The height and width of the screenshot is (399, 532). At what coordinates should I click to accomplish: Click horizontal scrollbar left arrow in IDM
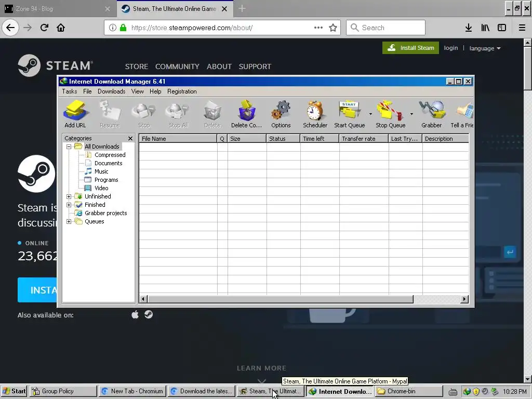tap(143, 299)
